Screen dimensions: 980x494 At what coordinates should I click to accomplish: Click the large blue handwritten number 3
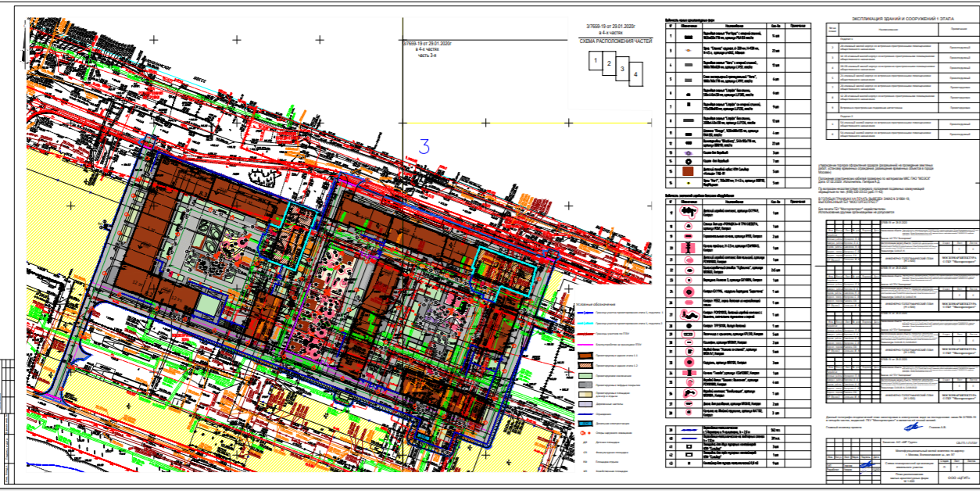tap(425, 145)
